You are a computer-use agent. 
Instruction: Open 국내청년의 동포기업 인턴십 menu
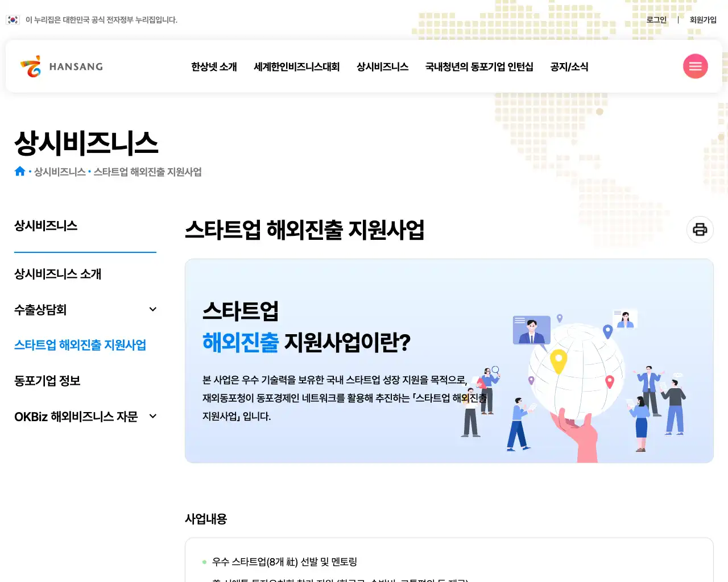point(479,66)
